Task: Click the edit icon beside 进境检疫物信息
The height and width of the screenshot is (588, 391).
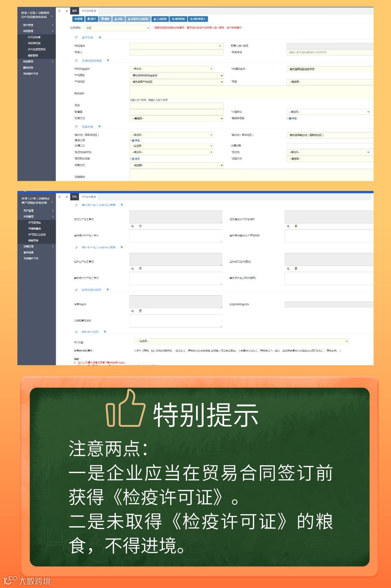Action: point(76,61)
